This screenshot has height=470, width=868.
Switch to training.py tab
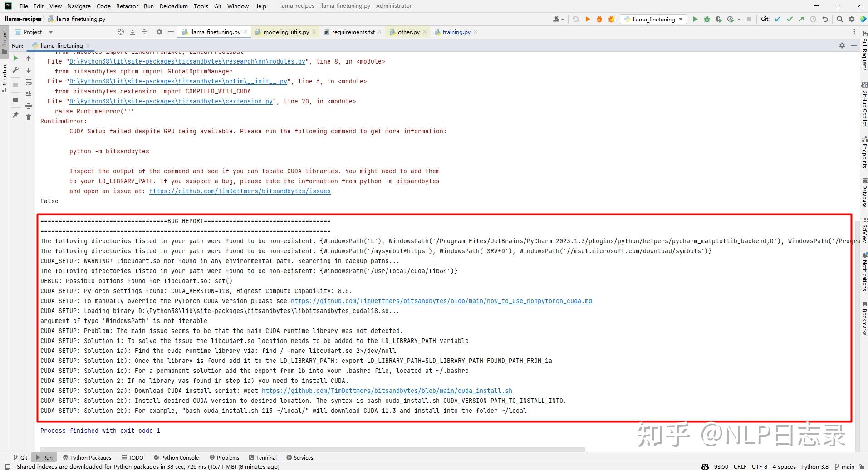[x=456, y=32]
